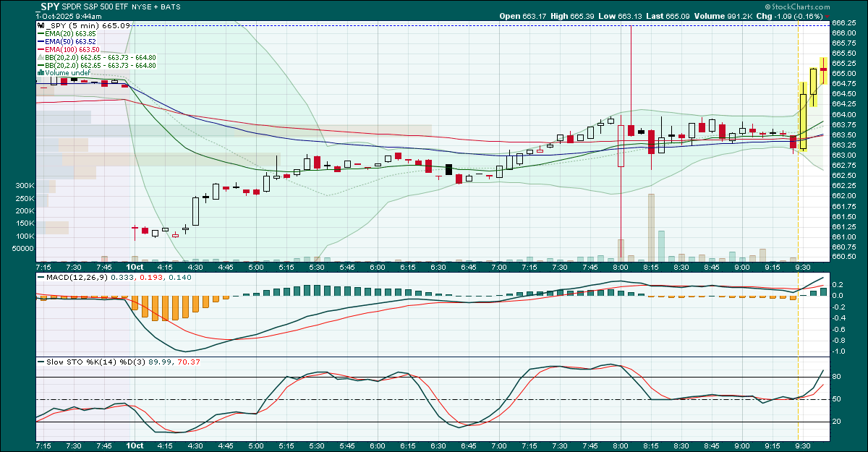
Task: Click the _SPY ticker in the chart title
Action: pos(47,7)
